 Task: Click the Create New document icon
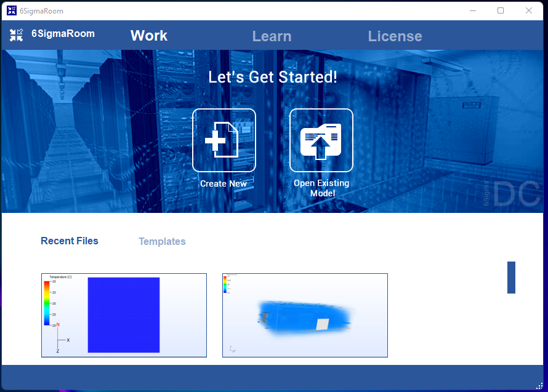point(224,140)
